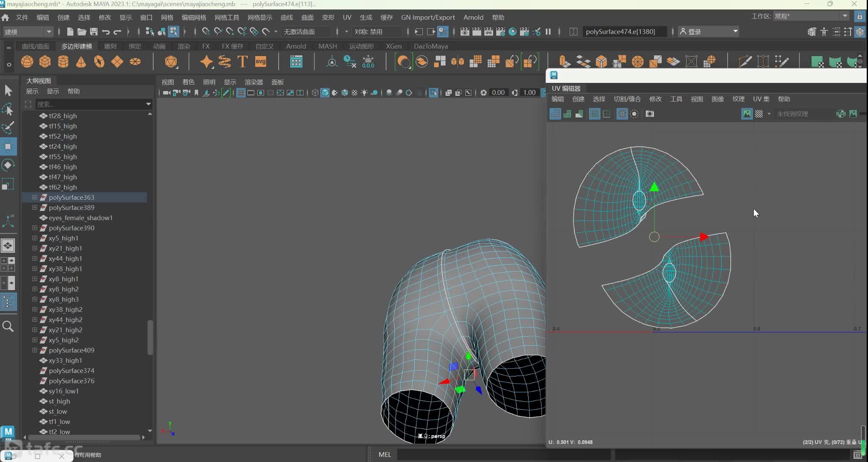Open the UV menu in main menubar
This screenshot has width=868, height=462.
pos(347,18)
